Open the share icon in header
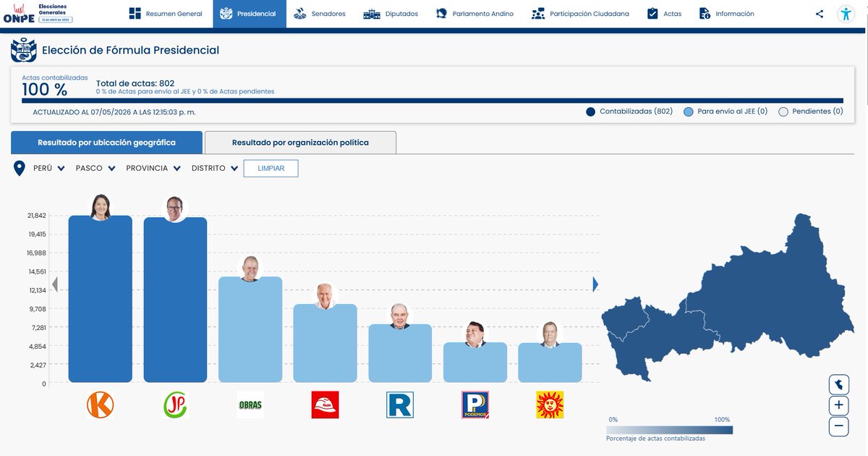Viewport: 868px width, 456px height. pyautogui.click(x=820, y=14)
